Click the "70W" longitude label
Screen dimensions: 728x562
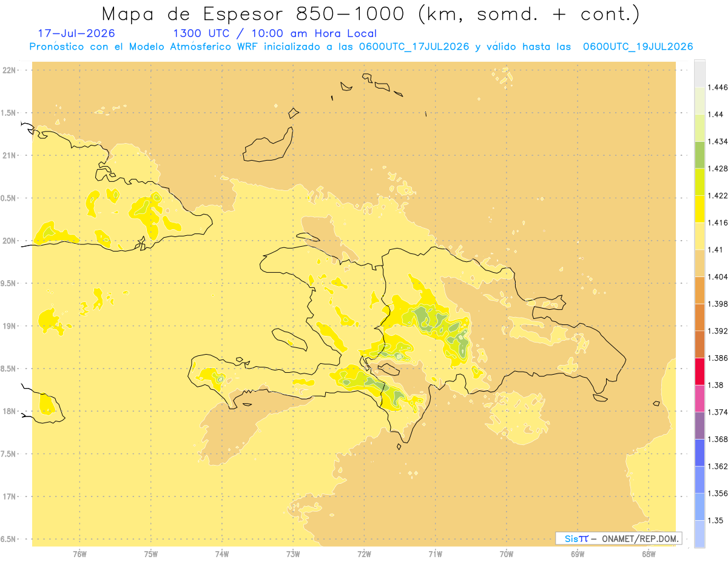click(x=507, y=554)
